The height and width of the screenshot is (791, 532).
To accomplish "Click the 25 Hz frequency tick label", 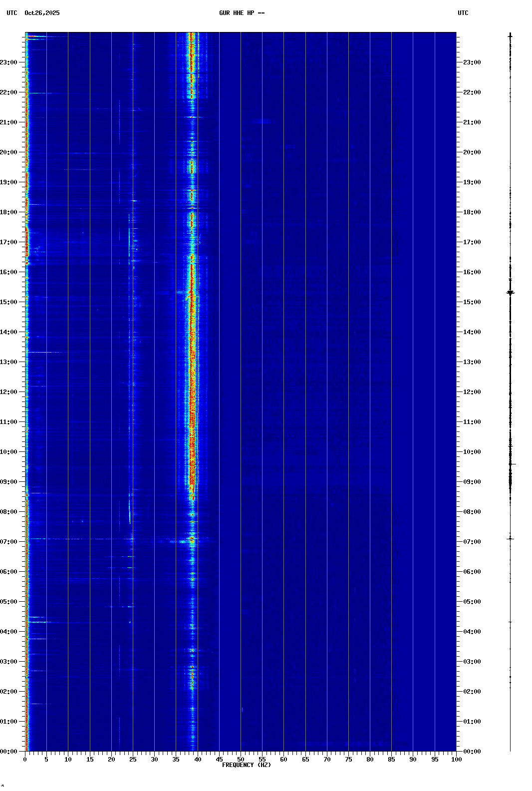I will (x=133, y=759).
